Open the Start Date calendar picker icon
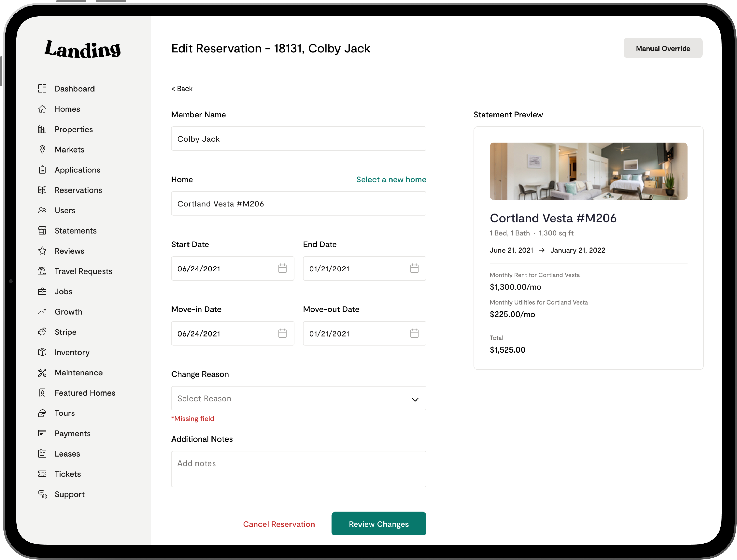Image resolution: width=737 pixels, height=560 pixels. pos(282,268)
